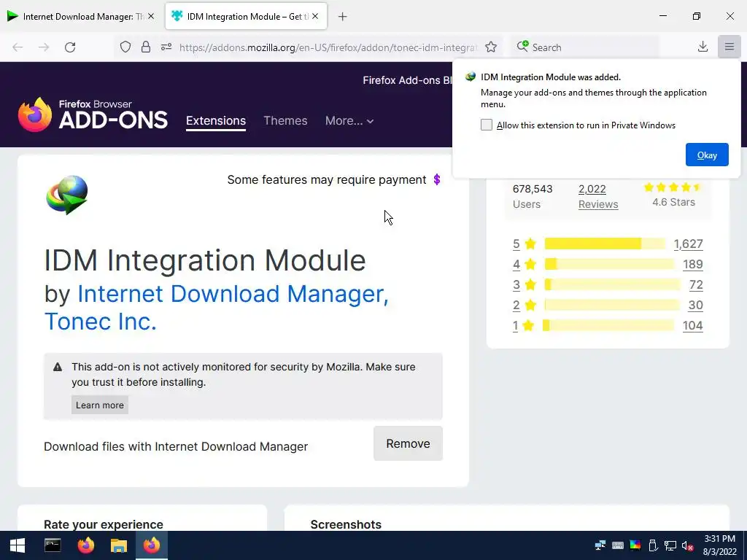Reload the current page
The image size is (747, 560).
click(x=70, y=47)
